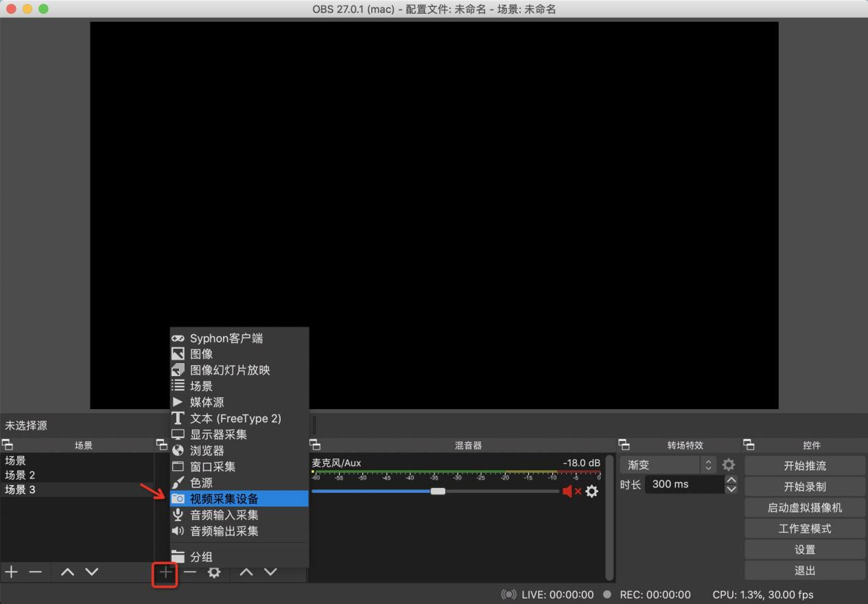Increase the 时长 duration stepper

coord(731,480)
